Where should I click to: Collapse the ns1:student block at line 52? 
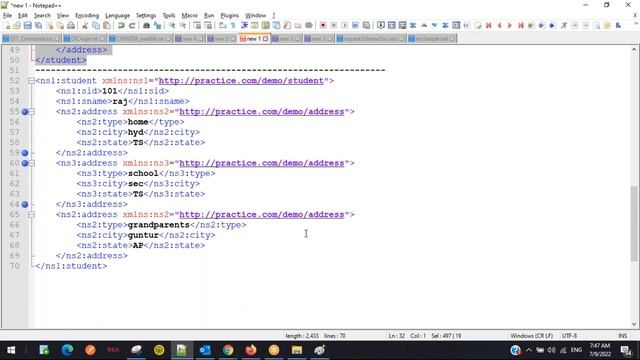coord(31,81)
